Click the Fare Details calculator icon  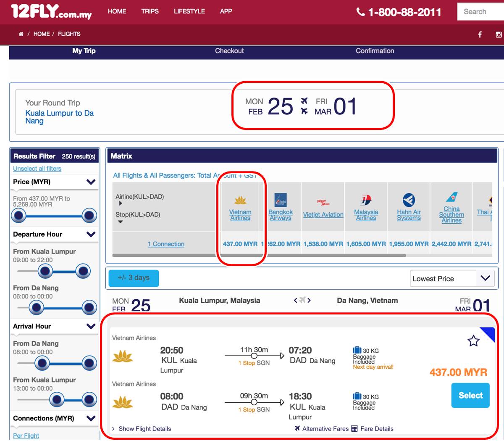pos(354,429)
